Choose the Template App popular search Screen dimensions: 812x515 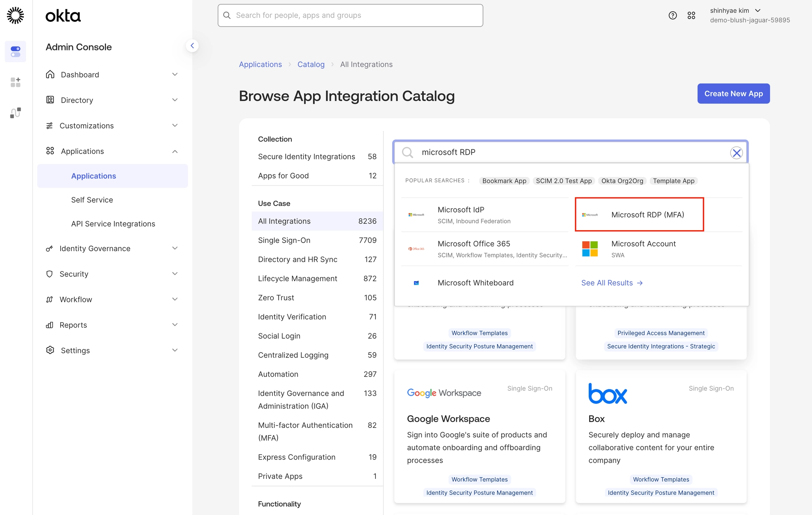674,181
